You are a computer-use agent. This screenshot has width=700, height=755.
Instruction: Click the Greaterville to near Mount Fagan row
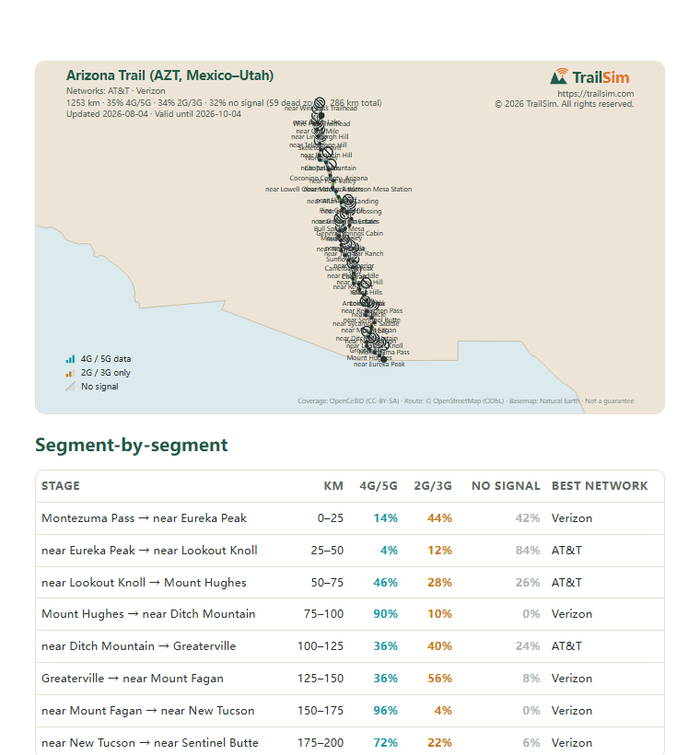tap(350, 679)
